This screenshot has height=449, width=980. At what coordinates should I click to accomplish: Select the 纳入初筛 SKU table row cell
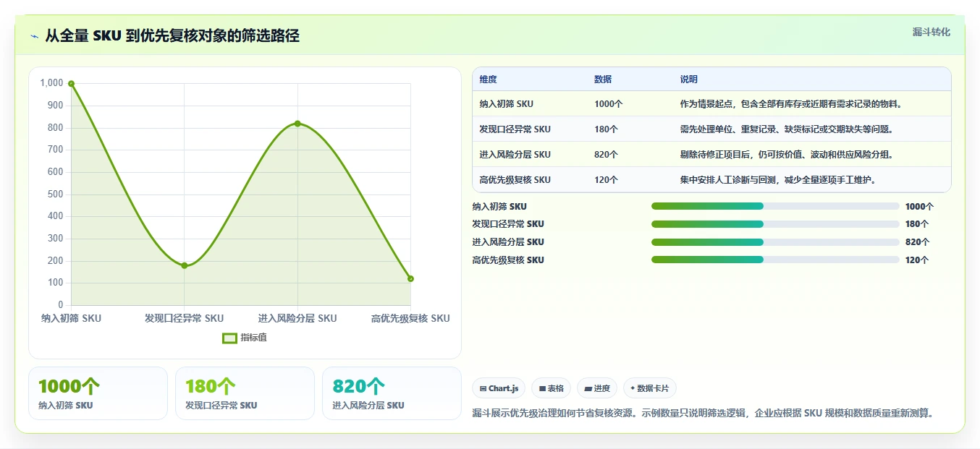point(507,104)
